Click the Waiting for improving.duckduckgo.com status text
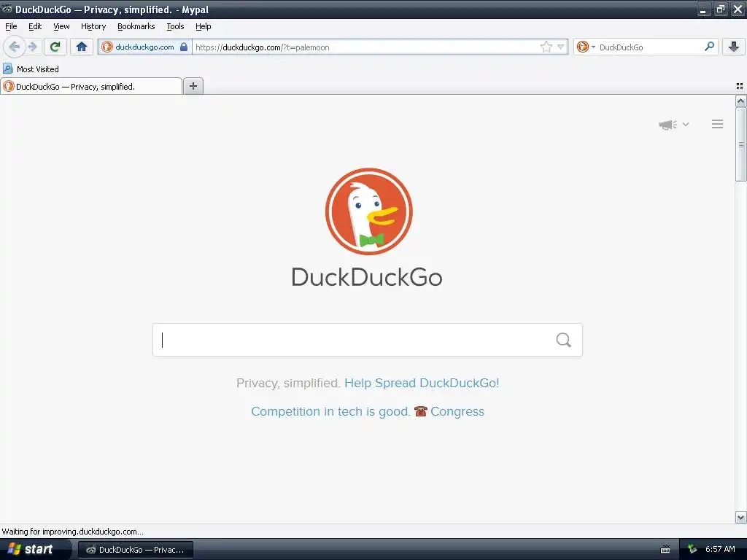Screen dimensions: 747x560 tap(72, 532)
